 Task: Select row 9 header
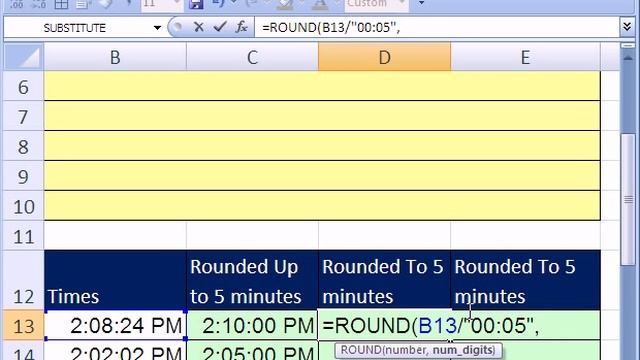23,176
